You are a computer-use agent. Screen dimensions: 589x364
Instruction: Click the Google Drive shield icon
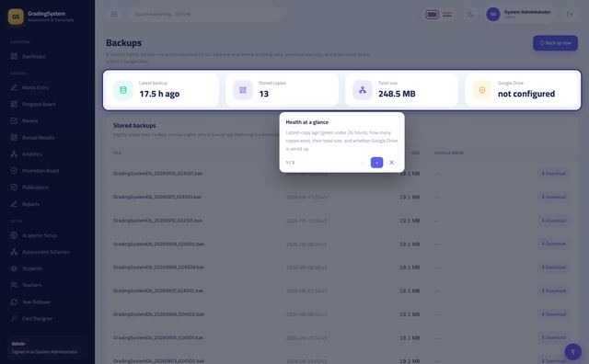(x=482, y=90)
